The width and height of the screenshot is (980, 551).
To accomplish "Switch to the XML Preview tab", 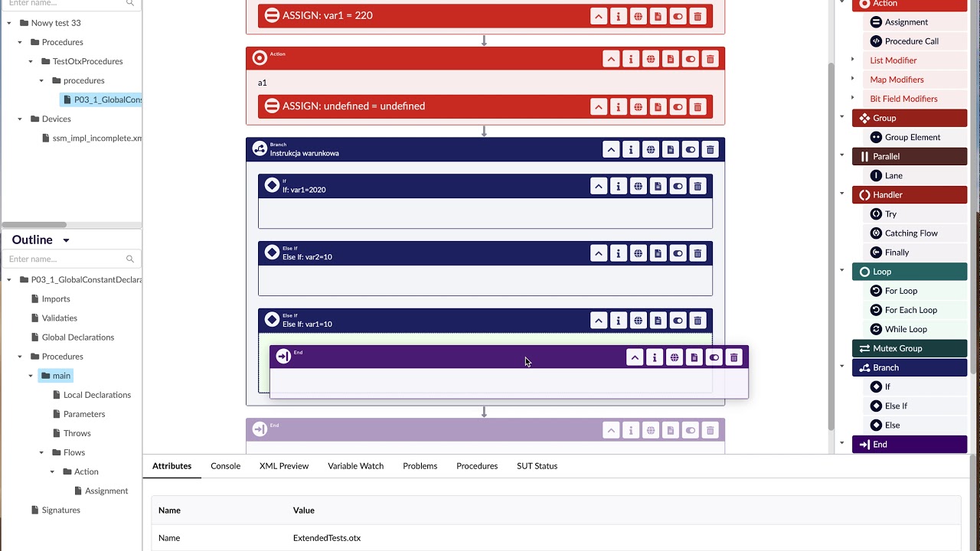I will [x=284, y=466].
